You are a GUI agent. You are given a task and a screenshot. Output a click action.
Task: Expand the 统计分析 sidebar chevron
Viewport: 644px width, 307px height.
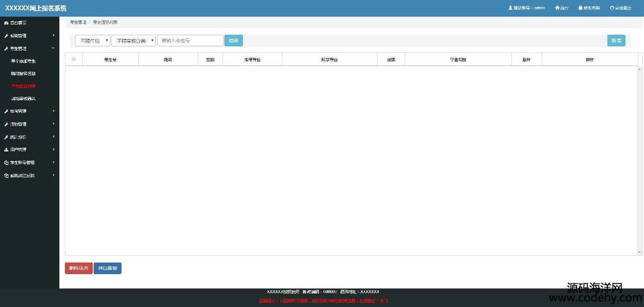coord(53,137)
